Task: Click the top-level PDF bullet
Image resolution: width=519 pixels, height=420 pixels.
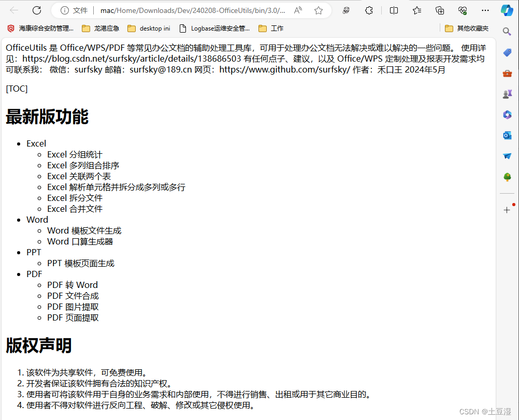Action: pos(34,274)
